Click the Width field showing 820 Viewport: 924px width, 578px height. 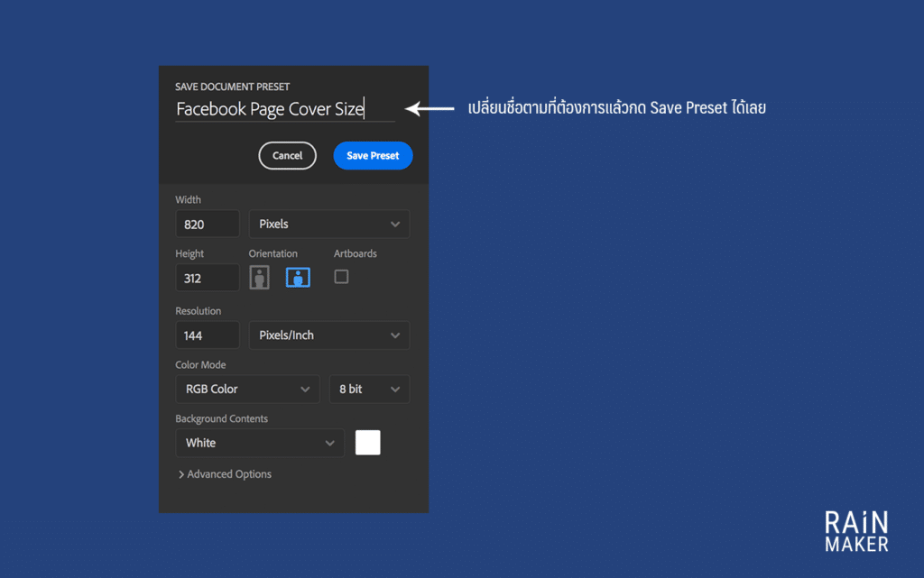(208, 225)
